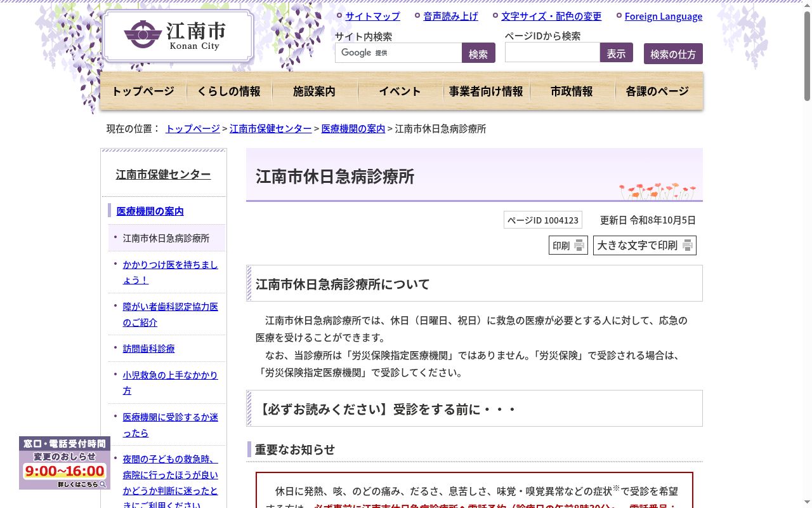Click the Google site search field
Viewport: 812px width, 508px height.
click(398, 53)
